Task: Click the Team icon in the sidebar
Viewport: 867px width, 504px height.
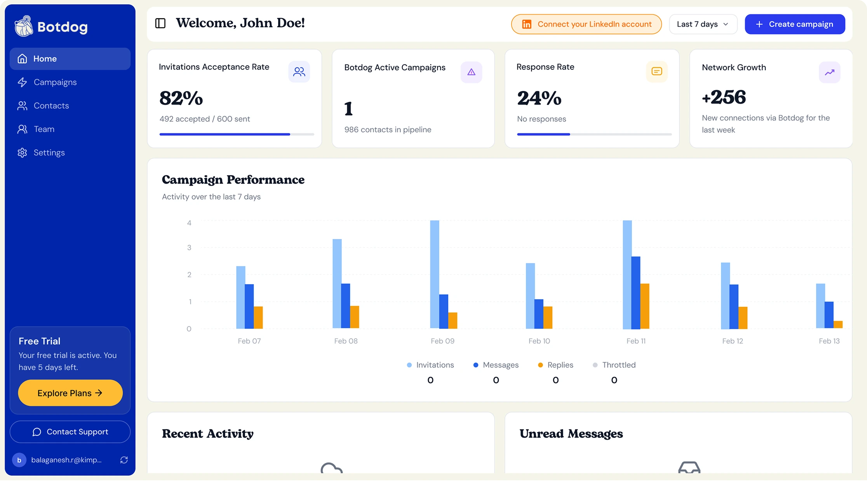Action: pos(22,129)
